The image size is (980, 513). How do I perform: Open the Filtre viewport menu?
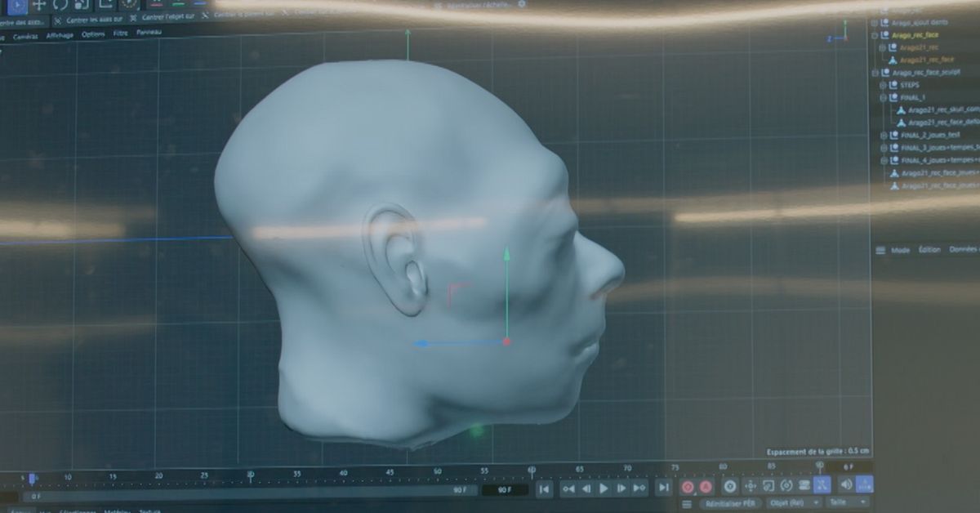point(121,33)
